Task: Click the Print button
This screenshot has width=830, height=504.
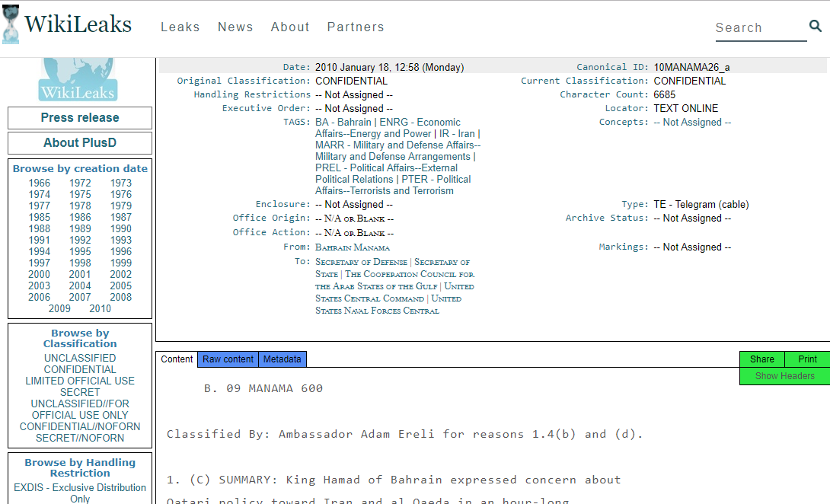Action: (x=807, y=359)
